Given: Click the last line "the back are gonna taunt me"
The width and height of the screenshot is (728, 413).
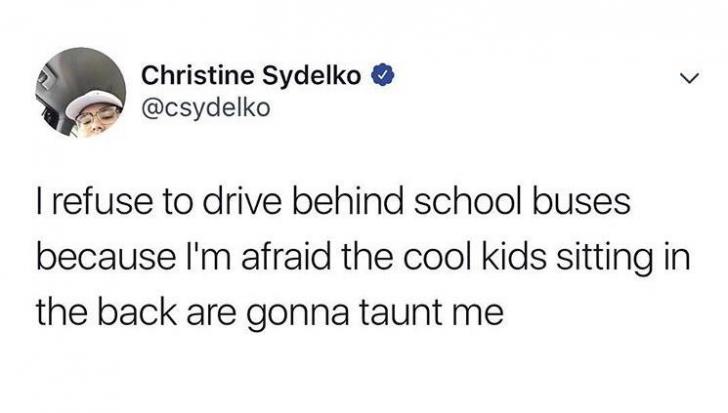Looking at the screenshot, I should 270,313.
